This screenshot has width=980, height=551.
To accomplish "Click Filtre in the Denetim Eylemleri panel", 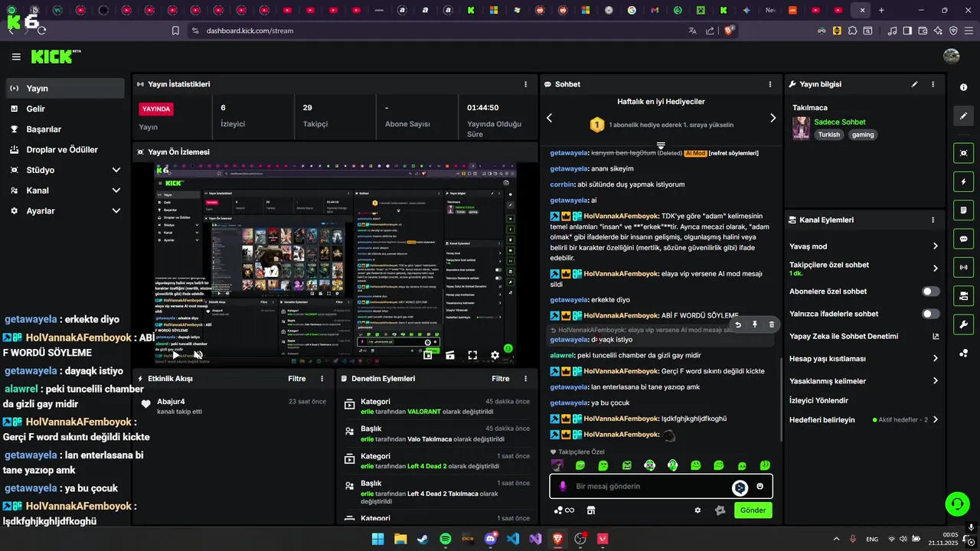I will pos(501,379).
